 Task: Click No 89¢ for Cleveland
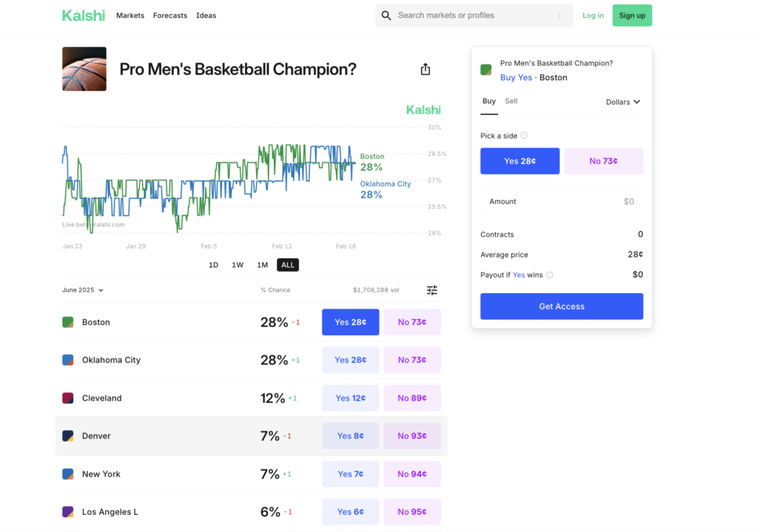pos(412,398)
